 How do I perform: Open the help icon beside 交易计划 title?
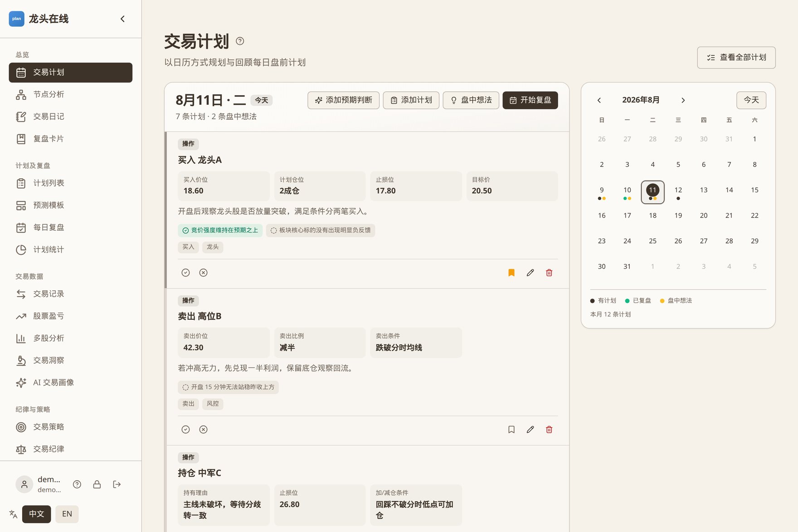240,41
